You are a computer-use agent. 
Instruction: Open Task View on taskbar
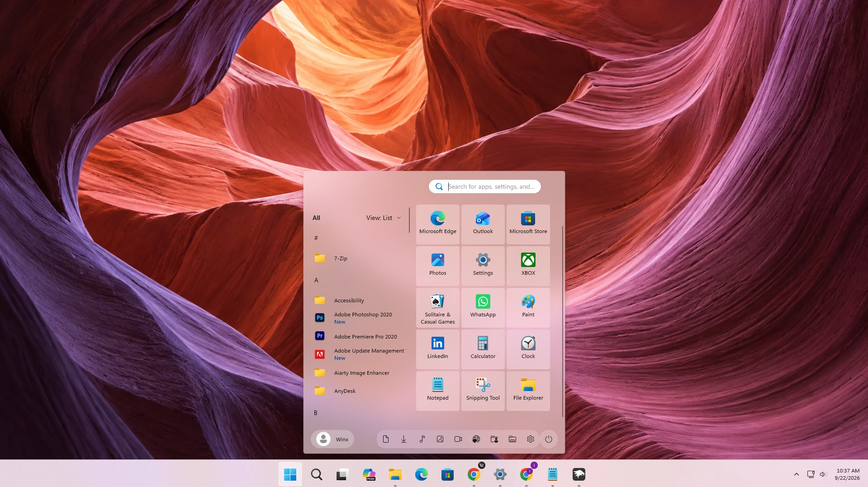coord(342,474)
